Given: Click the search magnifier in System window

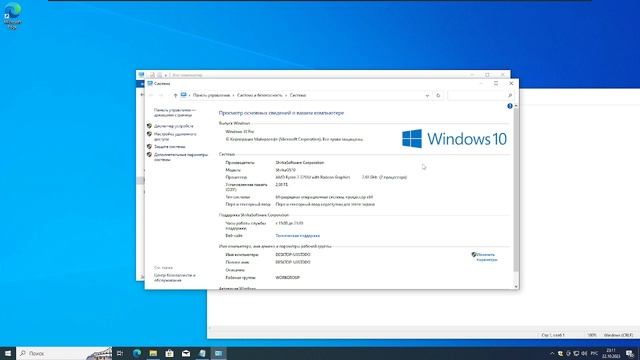Looking at the screenshot, I should pos(509,96).
